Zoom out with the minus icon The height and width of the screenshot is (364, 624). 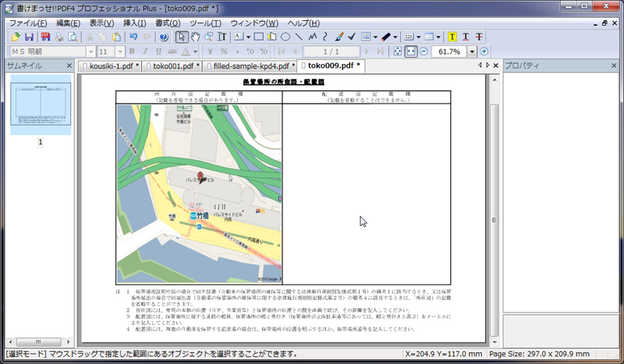click(x=424, y=51)
